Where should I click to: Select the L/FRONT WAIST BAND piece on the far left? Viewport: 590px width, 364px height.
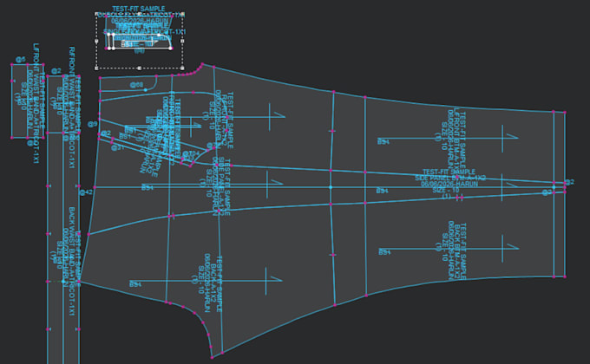click(x=29, y=101)
